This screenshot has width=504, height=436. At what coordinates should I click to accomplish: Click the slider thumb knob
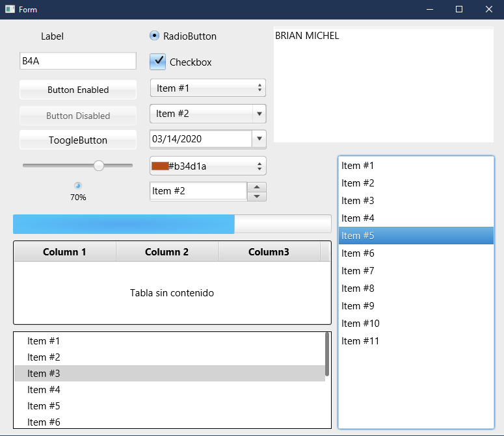[x=99, y=166]
